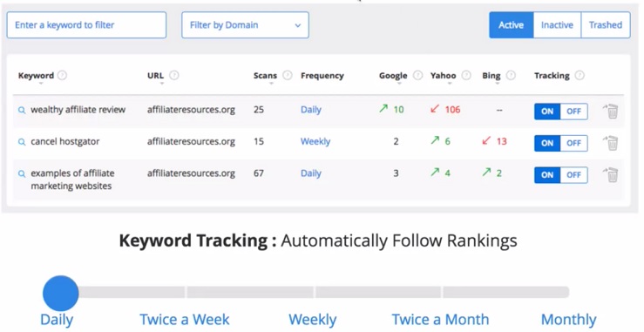The width and height of the screenshot is (644, 332).
Task: Click the Frequency column header
Action: coord(322,76)
